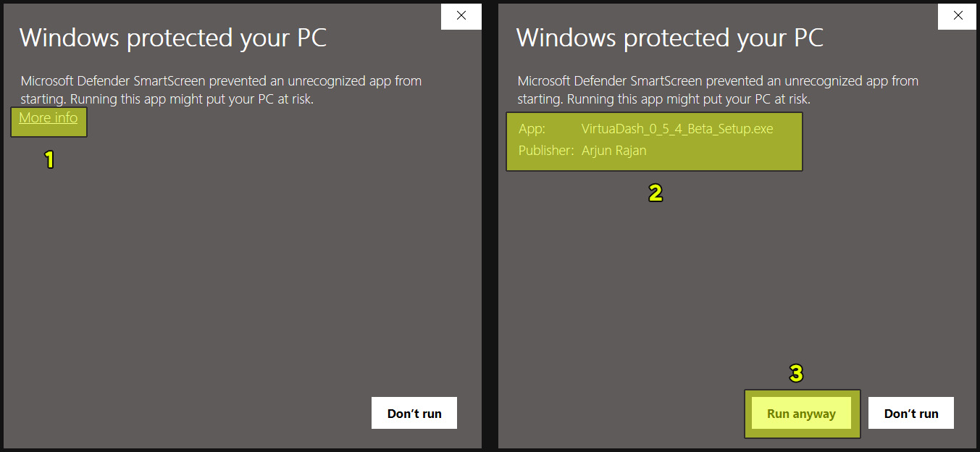This screenshot has height=452, width=980.
Task: Click Microsoft Defender SmartScreen text in left dialog
Action: point(113,81)
